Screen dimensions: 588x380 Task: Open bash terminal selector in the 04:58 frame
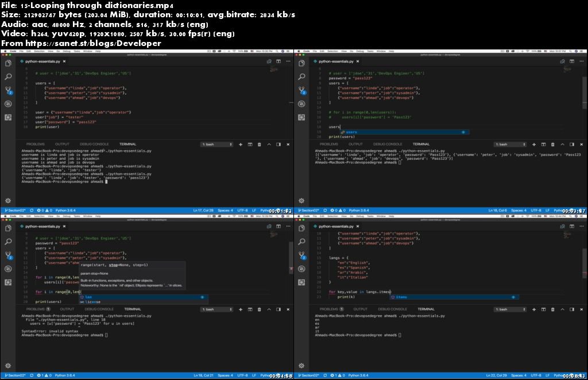click(217, 309)
